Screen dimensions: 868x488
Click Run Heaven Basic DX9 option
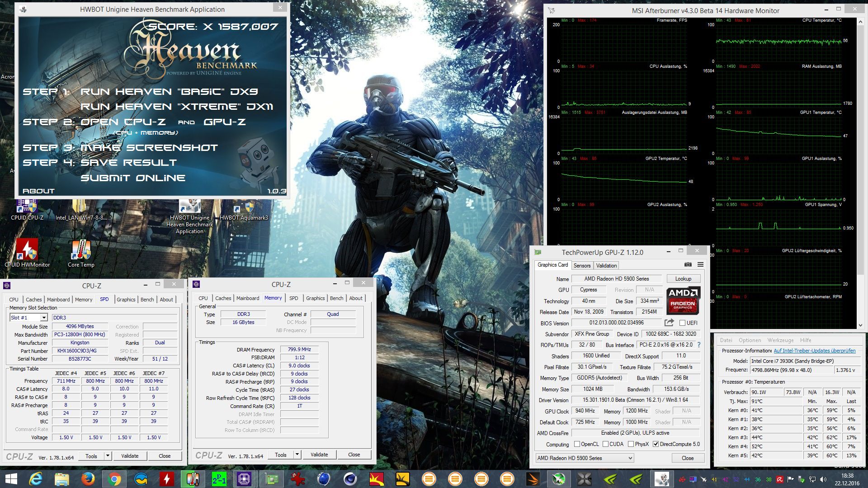[x=169, y=92]
